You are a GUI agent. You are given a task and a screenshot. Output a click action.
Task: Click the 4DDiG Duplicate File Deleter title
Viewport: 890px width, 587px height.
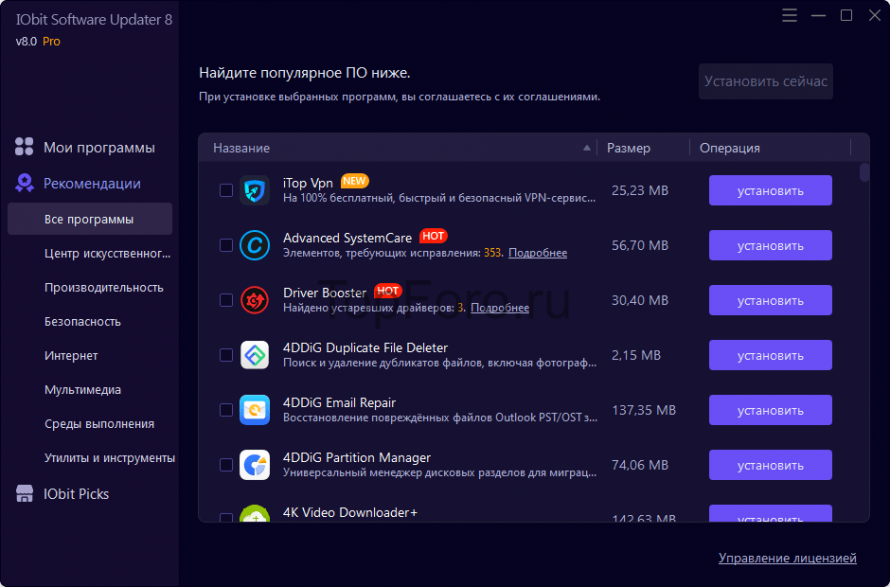(365, 347)
